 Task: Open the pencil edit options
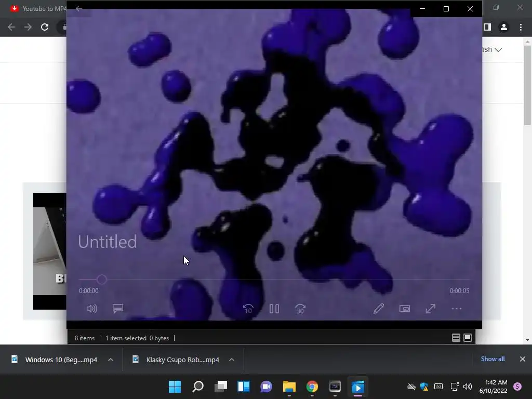coord(379,309)
